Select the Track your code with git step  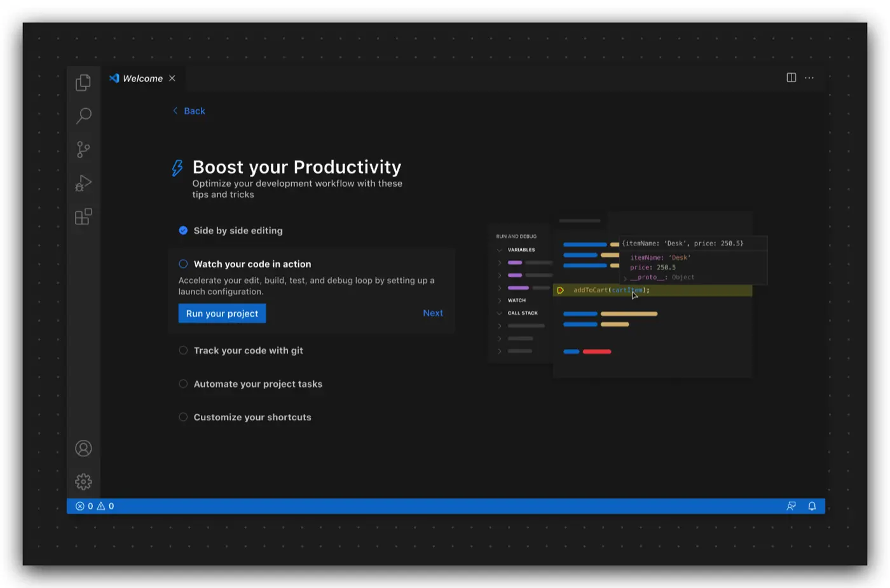click(x=248, y=350)
